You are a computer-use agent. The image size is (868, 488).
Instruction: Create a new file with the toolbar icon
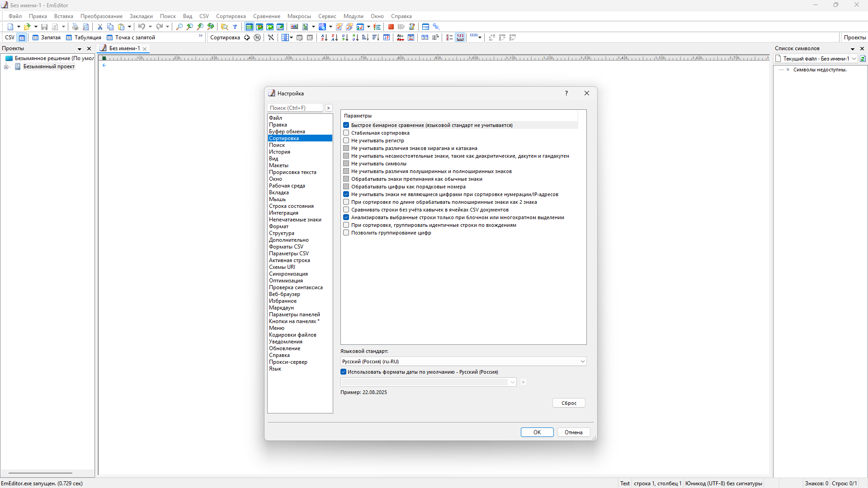tap(10, 27)
